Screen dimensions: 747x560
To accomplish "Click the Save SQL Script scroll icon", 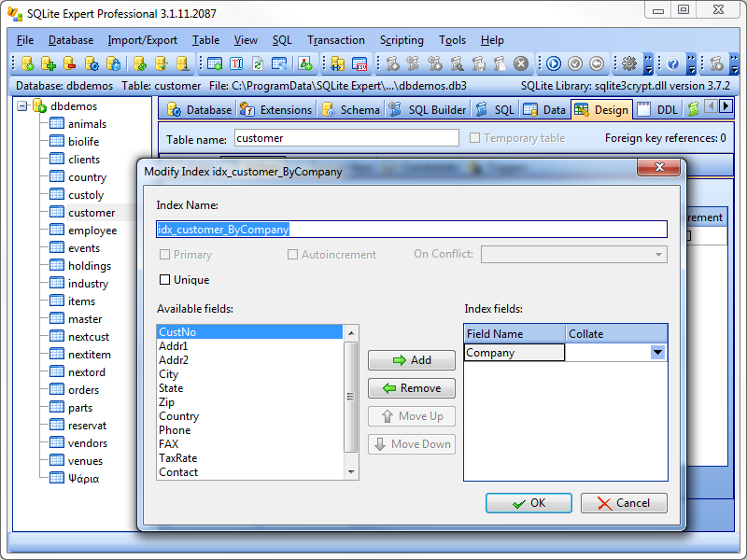I will coord(478,63).
